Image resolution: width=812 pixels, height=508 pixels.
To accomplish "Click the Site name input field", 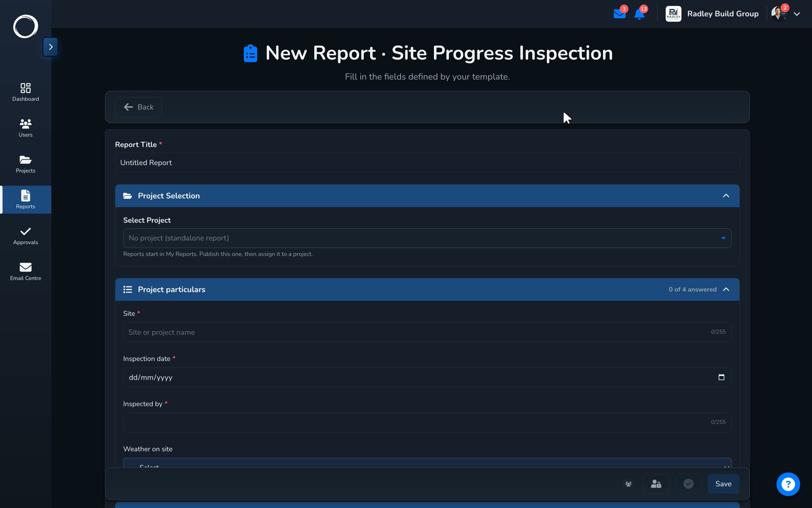I will point(427,332).
